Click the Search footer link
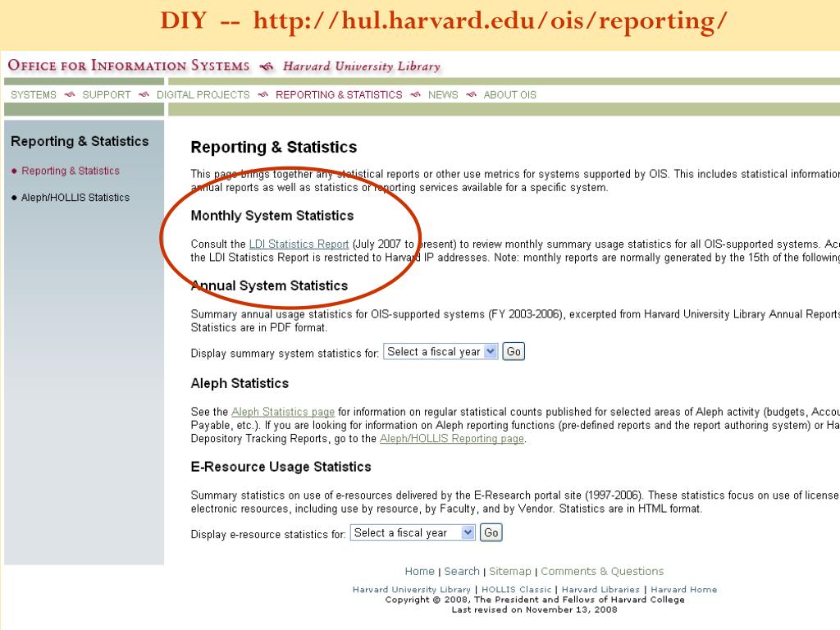This screenshot has width=840, height=630. point(462,571)
